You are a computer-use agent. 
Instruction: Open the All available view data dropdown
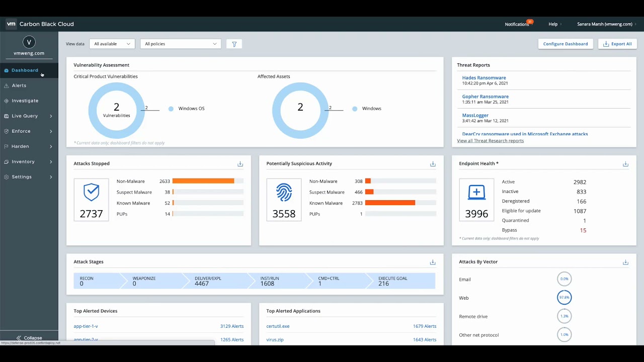(112, 44)
